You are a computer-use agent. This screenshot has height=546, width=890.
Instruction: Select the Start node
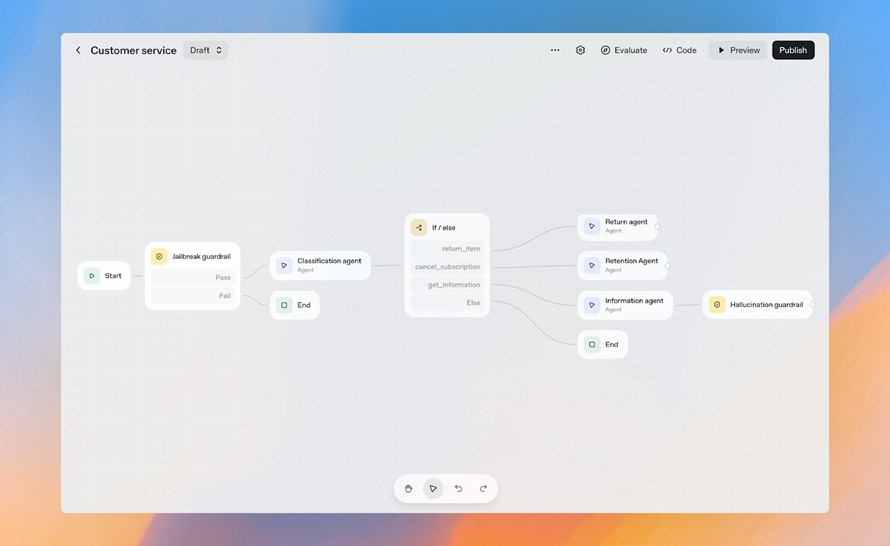tap(104, 276)
